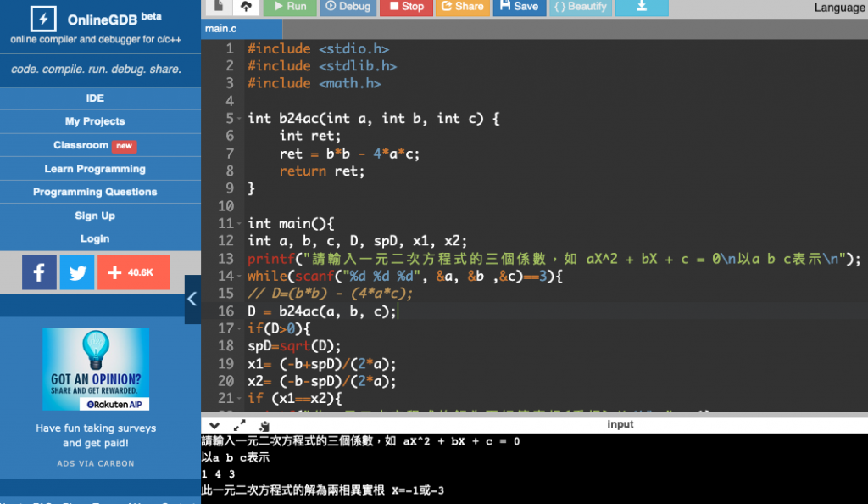Fold the if block at line 17
This screenshot has width=868, height=504.
click(239, 329)
